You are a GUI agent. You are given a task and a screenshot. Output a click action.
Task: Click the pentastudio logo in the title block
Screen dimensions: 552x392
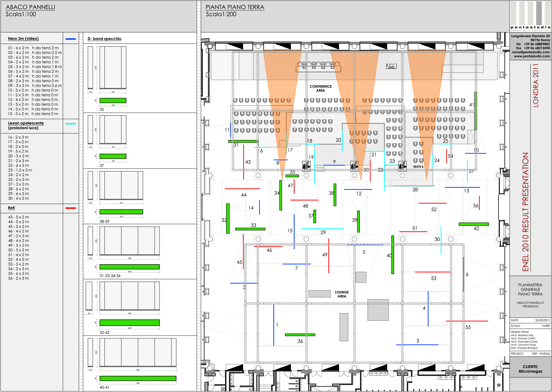click(x=530, y=16)
